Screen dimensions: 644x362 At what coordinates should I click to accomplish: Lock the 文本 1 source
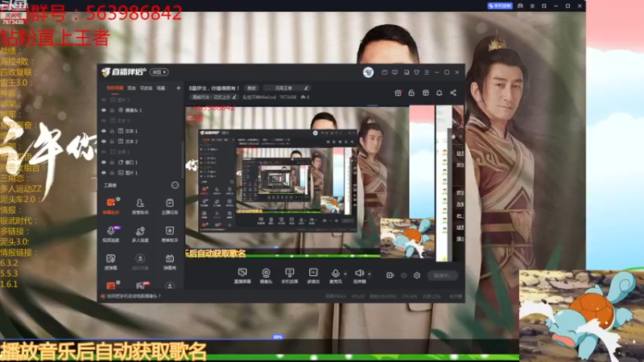pos(112,131)
